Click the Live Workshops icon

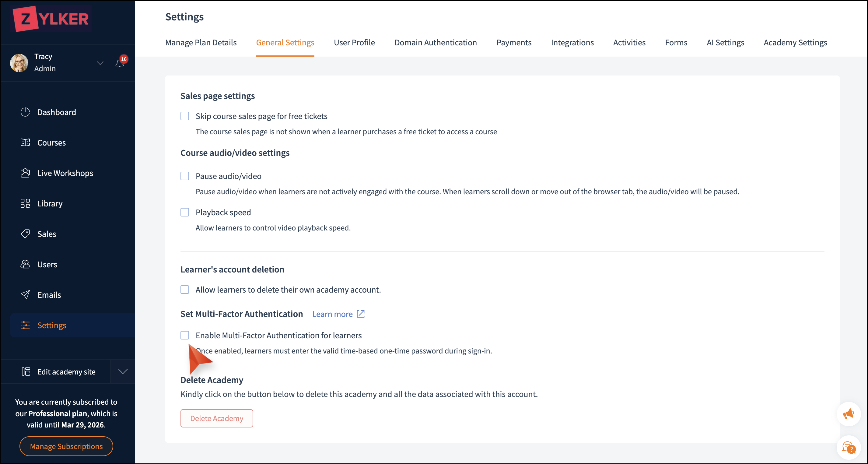point(25,173)
